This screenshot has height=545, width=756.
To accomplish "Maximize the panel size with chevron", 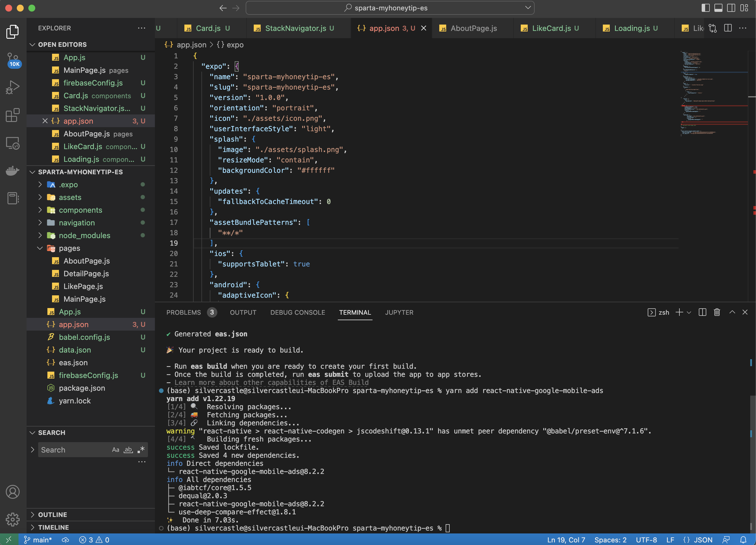I will (732, 312).
